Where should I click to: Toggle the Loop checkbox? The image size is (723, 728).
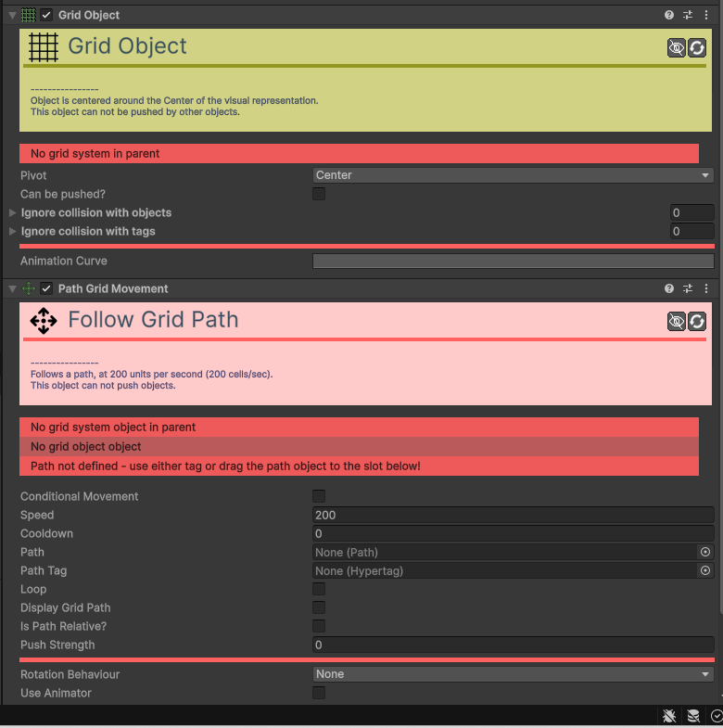[319, 589]
